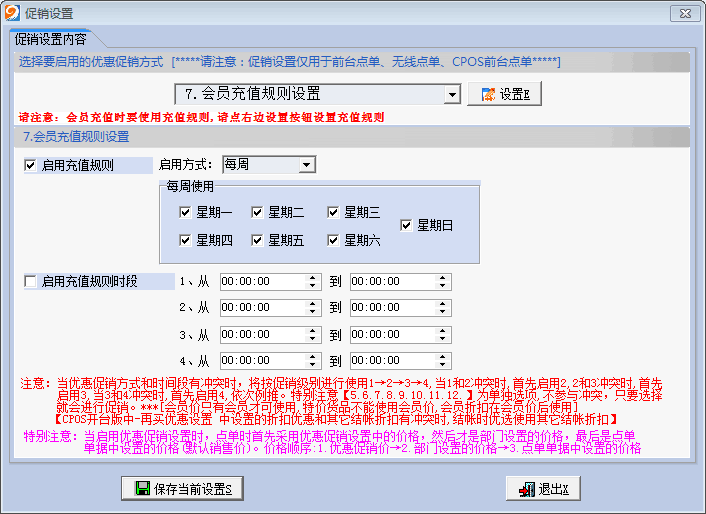The width and height of the screenshot is (706, 514).
Task: Increase the third period start time stepper
Action: 313,330
